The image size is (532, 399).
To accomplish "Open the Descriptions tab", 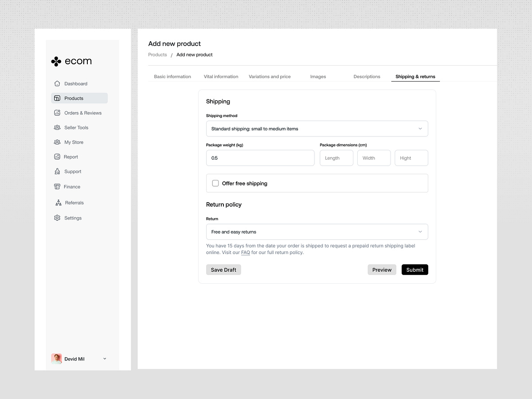I will pos(367,76).
